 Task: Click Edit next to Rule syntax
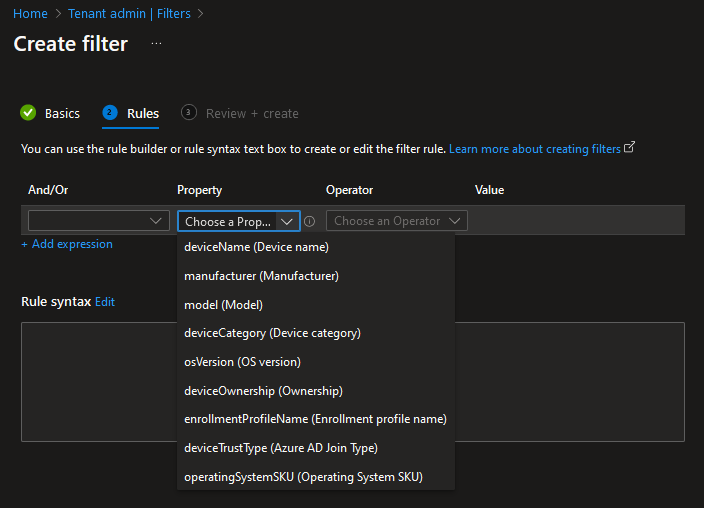[105, 302]
